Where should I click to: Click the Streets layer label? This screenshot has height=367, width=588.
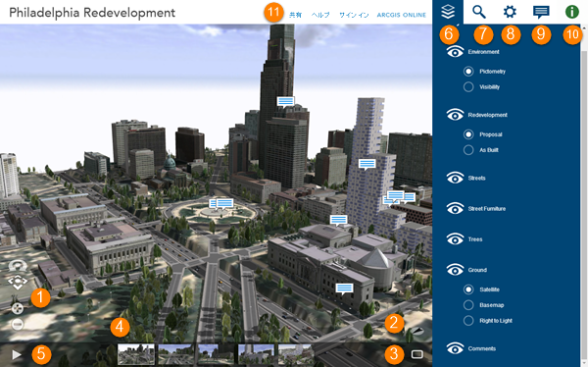coord(476,178)
